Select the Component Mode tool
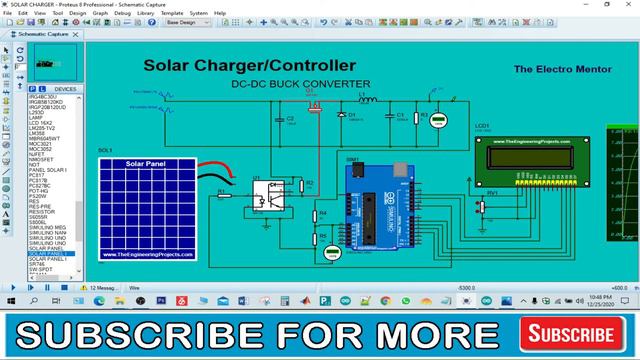Viewport: 640px width, 360px height. 6,59
